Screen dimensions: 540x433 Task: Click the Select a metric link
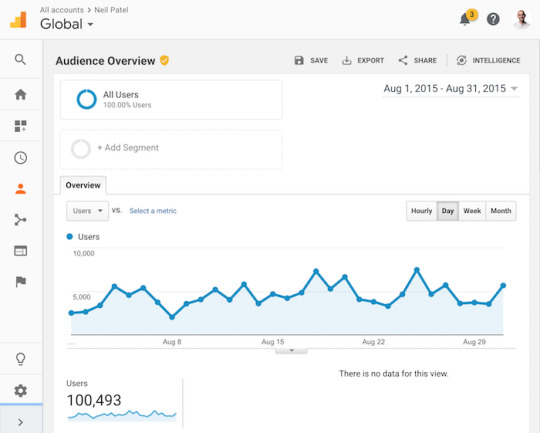[x=153, y=211]
